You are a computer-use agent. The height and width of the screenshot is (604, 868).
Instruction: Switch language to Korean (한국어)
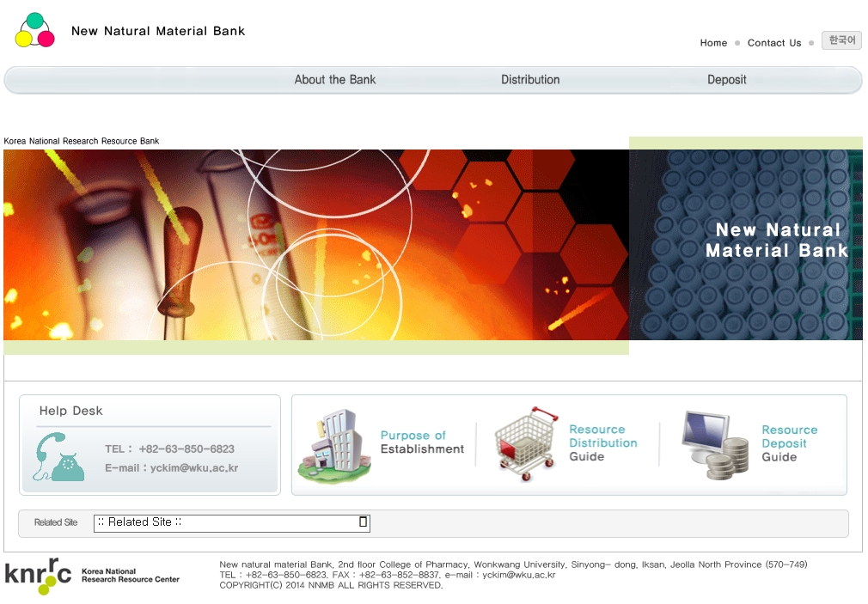[842, 40]
